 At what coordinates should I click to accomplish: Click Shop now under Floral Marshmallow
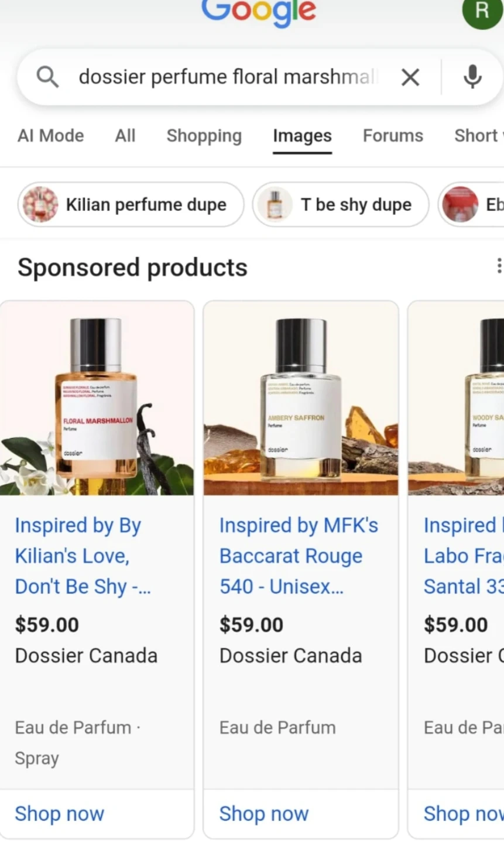point(60,813)
